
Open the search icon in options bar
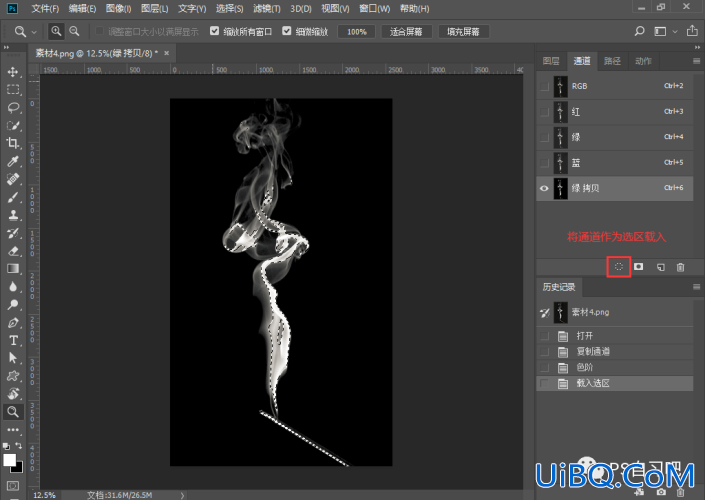(639, 31)
